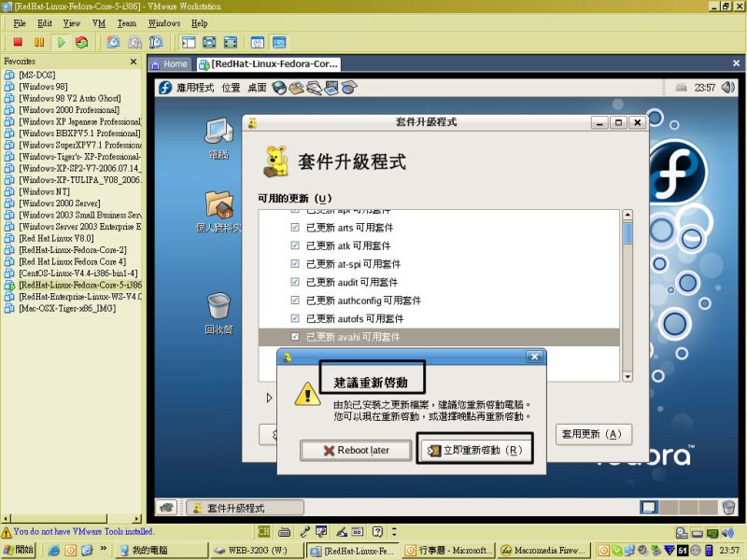
Task: Select [MS-DOS] in the Favorites list
Action: [x=37, y=75]
